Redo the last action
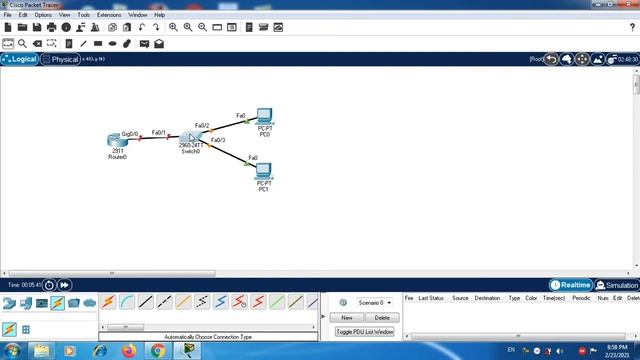 point(156,27)
